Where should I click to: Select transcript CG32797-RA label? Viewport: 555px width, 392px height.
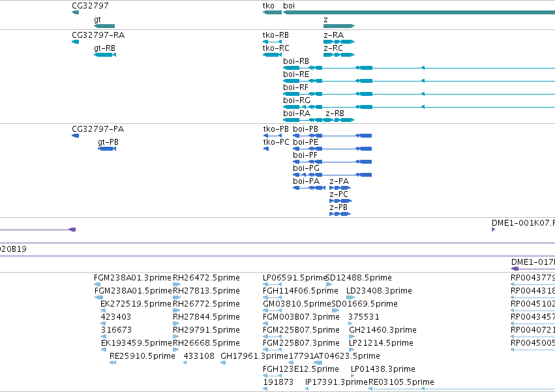(x=98, y=35)
